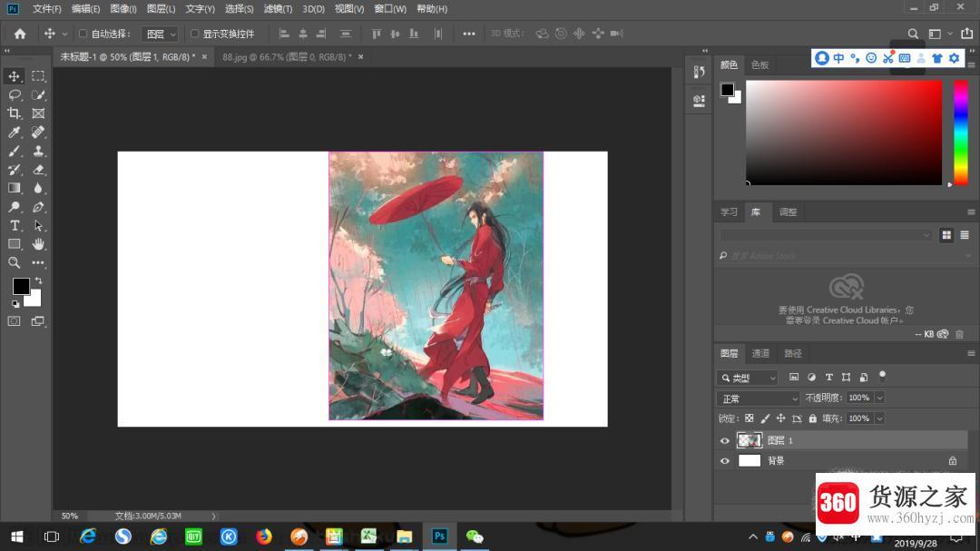Pick the Dodge tool
This screenshot has height=551, width=980.
click(x=14, y=207)
